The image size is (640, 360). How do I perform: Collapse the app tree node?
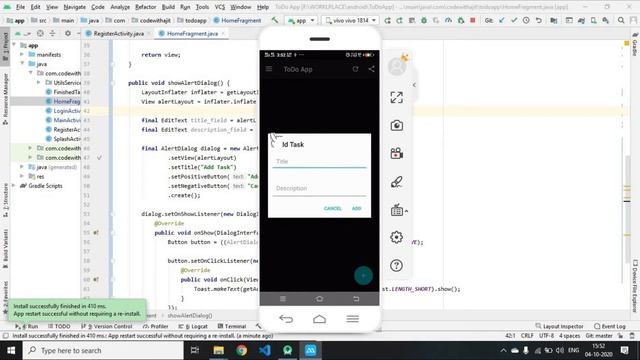tap(14, 45)
